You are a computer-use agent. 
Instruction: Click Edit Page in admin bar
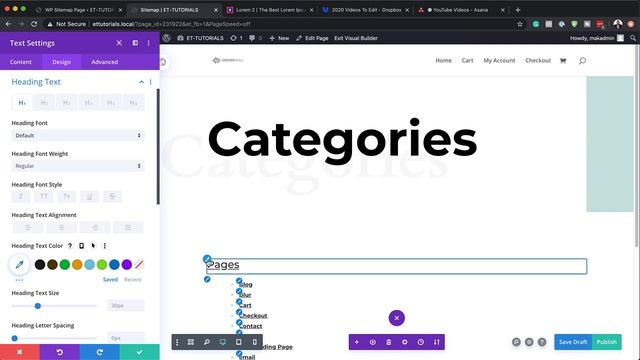pos(312,38)
